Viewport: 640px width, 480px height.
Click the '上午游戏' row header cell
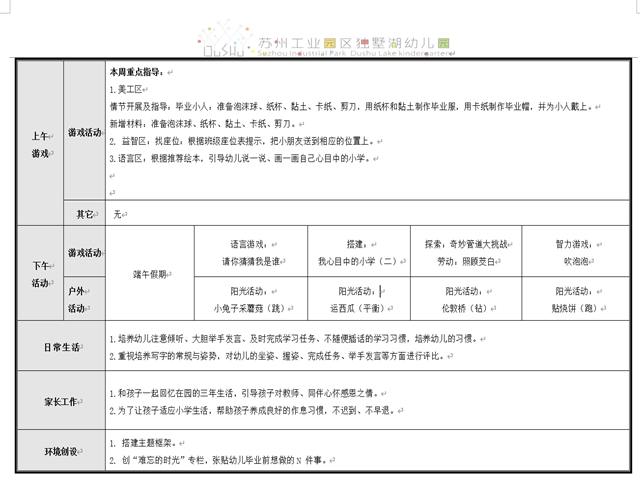click(40, 143)
